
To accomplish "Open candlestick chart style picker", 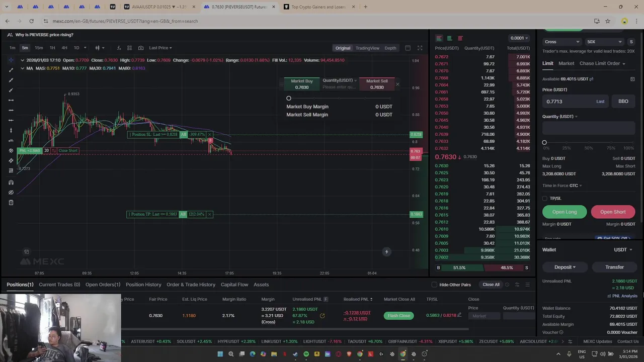I will (100, 48).
